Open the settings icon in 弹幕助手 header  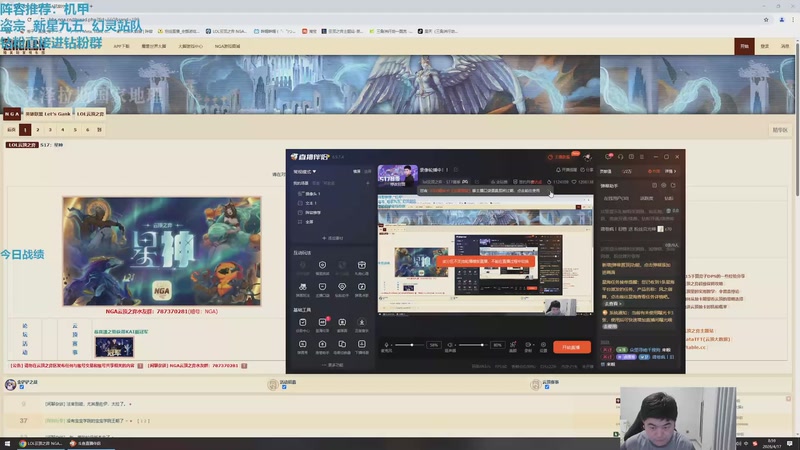pos(664,186)
